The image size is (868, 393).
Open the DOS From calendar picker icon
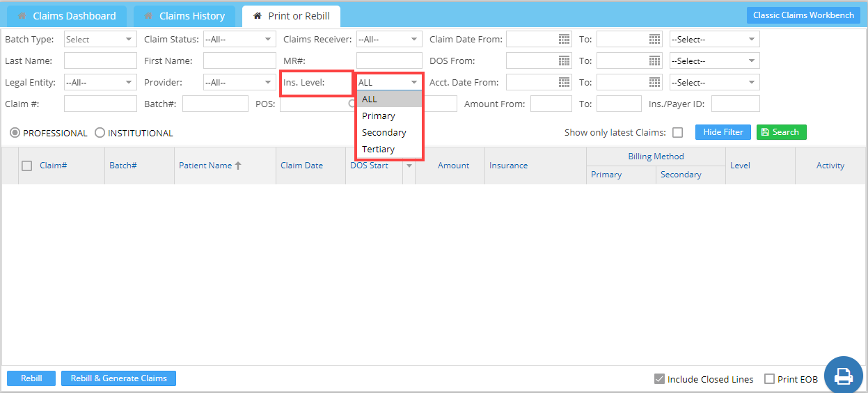tap(564, 61)
